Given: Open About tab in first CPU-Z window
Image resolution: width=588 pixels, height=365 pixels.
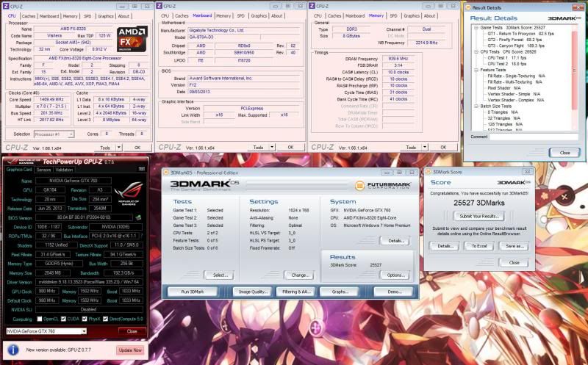Looking at the screenshot, I should point(123,16).
